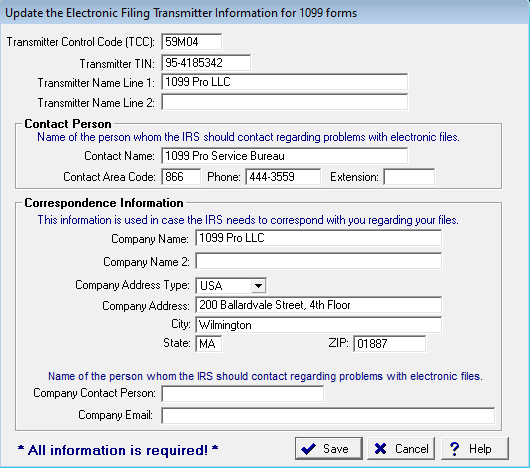This screenshot has width=530, height=468.
Task: Click the Correspondence Information group heading
Action: pyautogui.click(x=104, y=203)
